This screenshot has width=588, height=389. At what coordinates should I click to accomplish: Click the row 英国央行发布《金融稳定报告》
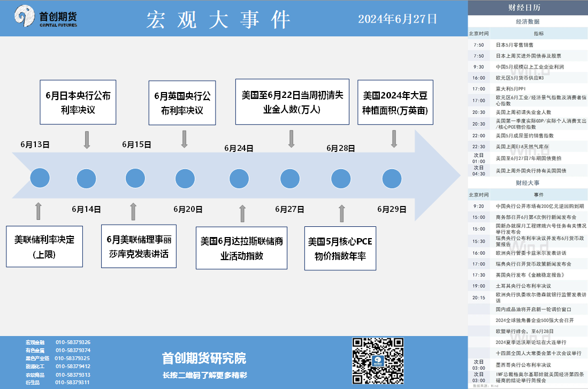tap(528, 275)
